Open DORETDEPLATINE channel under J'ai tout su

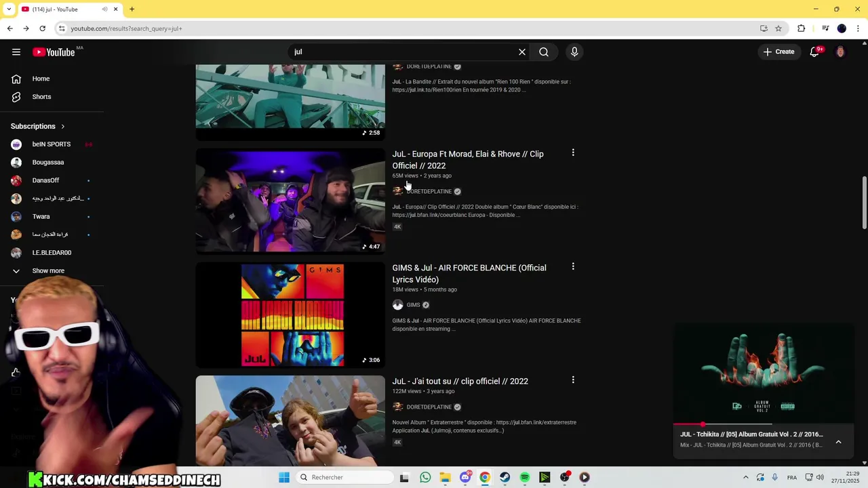[x=429, y=407]
